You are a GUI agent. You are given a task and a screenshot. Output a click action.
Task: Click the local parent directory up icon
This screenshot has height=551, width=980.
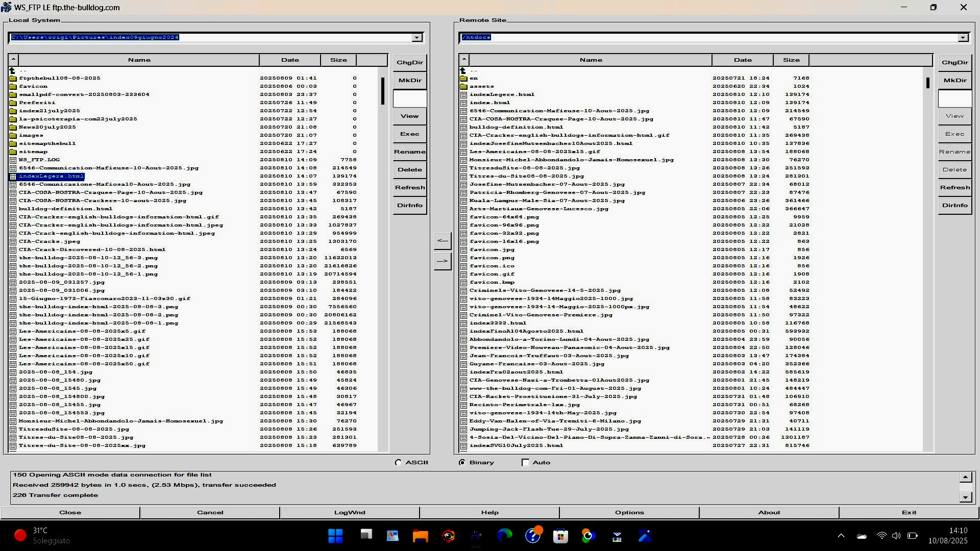pos(12,70)
